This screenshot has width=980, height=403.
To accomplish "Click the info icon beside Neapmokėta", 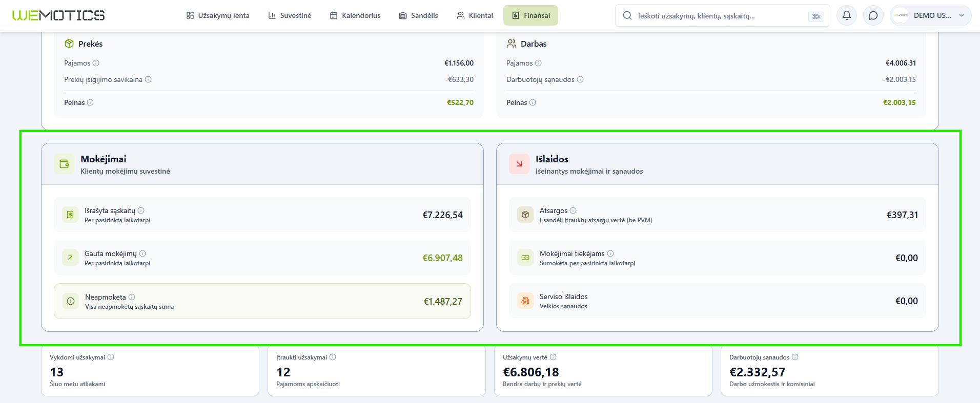I will click(132, 297).
